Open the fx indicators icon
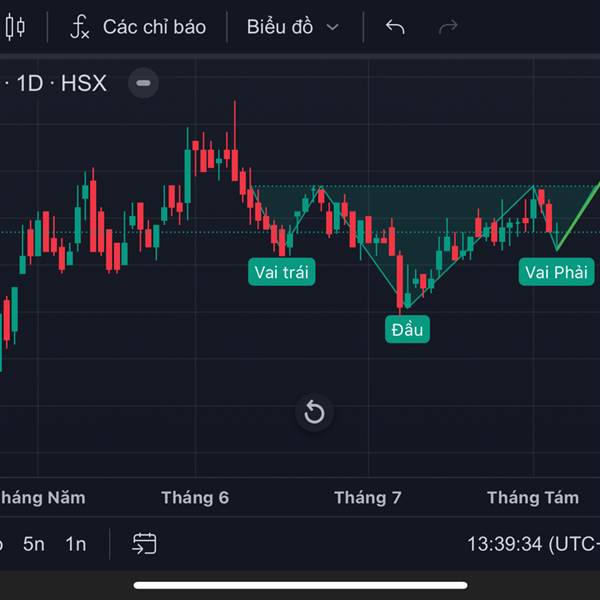This screenshot has width=600, height=600. pyautogui.click(x=80, y=27)
